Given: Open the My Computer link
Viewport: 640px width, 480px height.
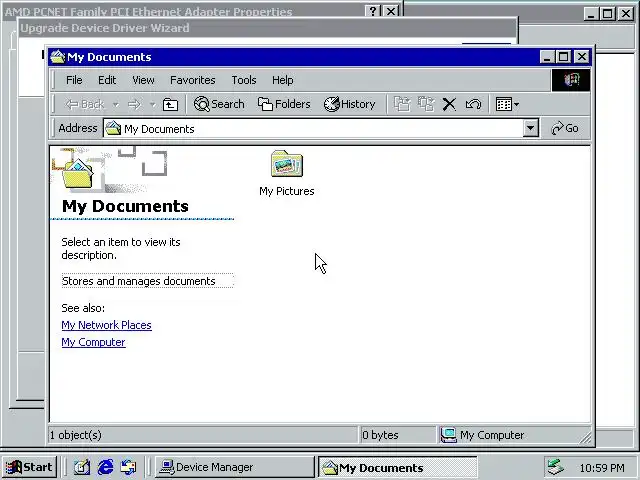Looking at the screenshot, I should (93, 342).
